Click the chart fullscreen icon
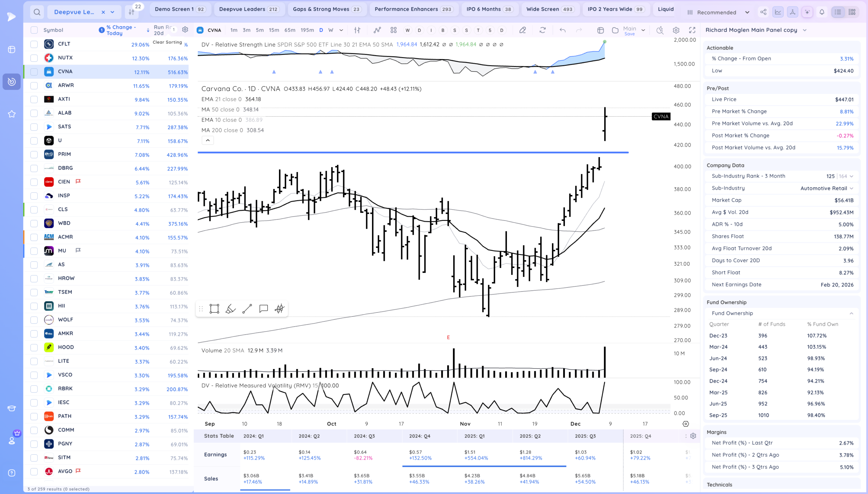The image size is (868, 494). click(692, 30)
